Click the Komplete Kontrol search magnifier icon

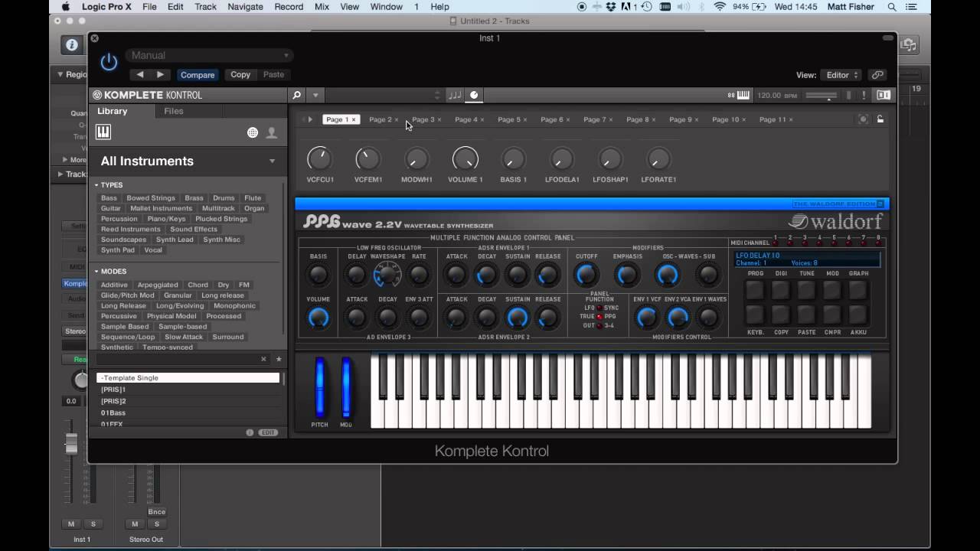297,95
